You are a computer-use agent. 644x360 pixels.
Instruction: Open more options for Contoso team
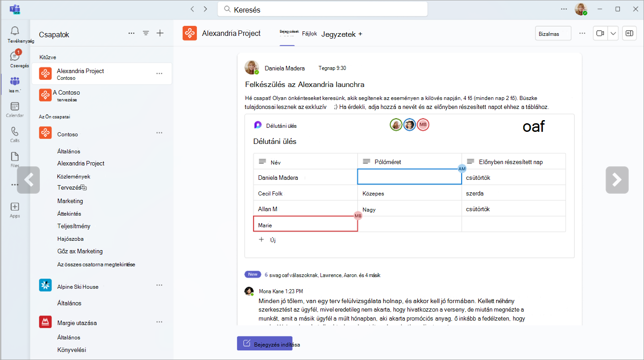[159, 133]
